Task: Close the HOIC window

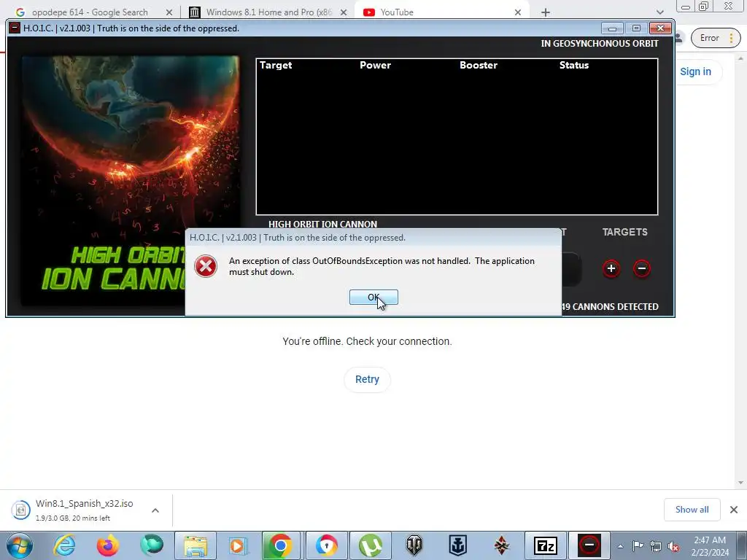Action: 660,28
